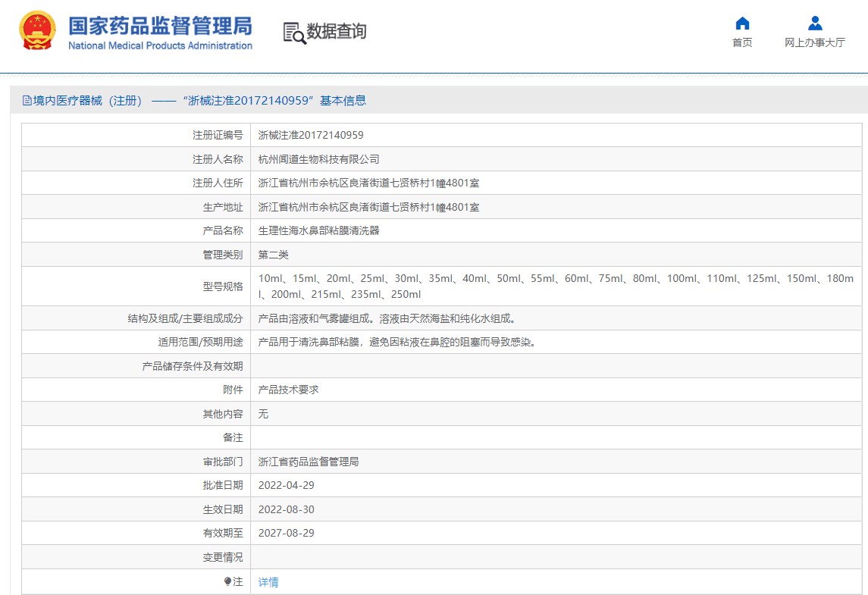Click the 型号规格 label

[x=223, y=287]
